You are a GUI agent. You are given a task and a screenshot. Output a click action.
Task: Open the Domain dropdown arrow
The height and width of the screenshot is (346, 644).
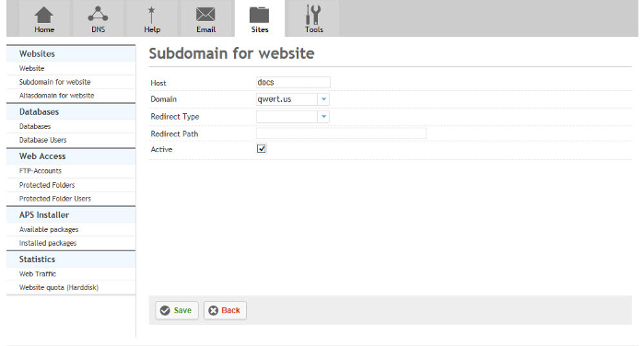click(323, 98)
